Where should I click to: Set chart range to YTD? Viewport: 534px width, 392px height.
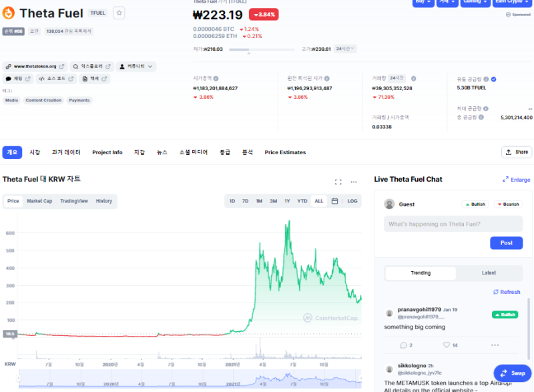[302, 201]
